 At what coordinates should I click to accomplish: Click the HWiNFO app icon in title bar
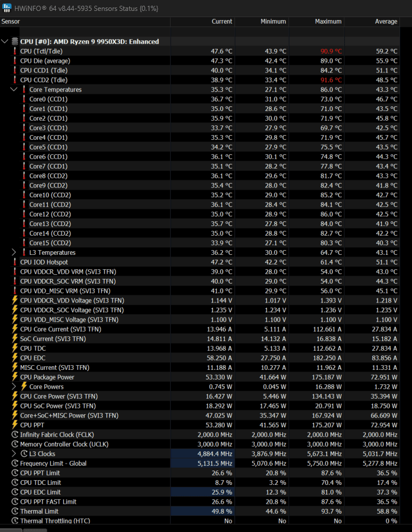coord(6,8)
